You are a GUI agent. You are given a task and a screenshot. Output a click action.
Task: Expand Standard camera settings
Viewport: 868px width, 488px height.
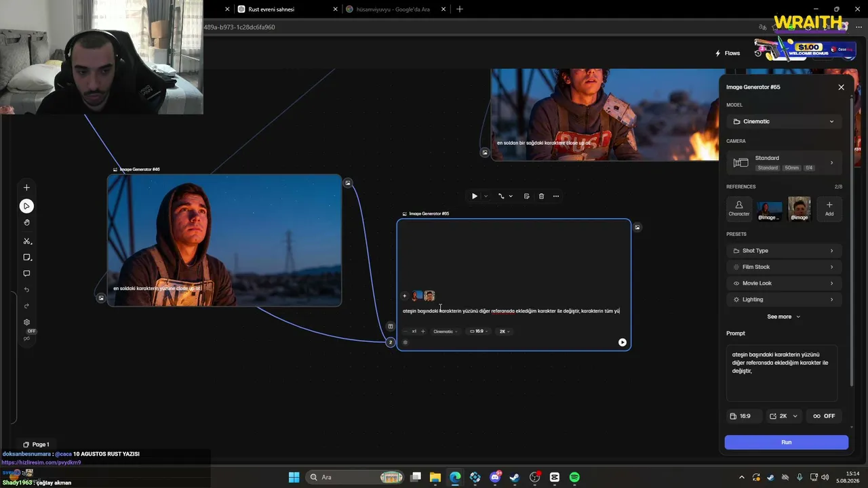tap(784, 163)
